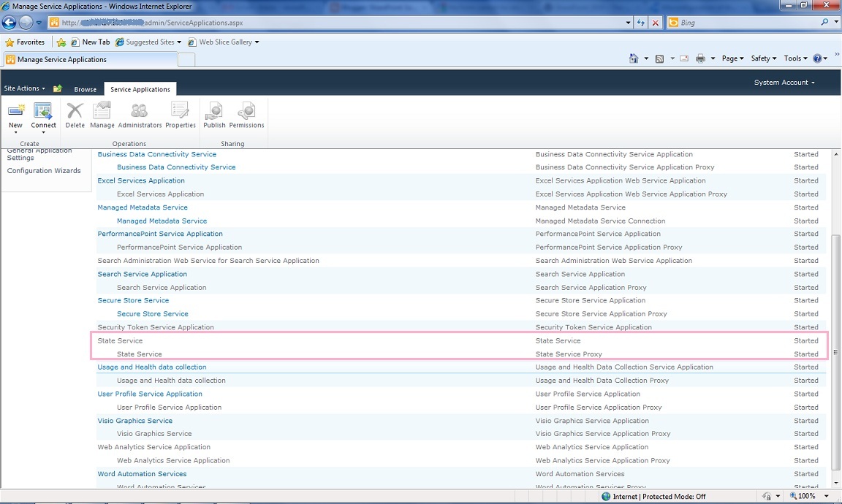
Task: Open the System Account dropdown
Action: click(x=784, y=82)
